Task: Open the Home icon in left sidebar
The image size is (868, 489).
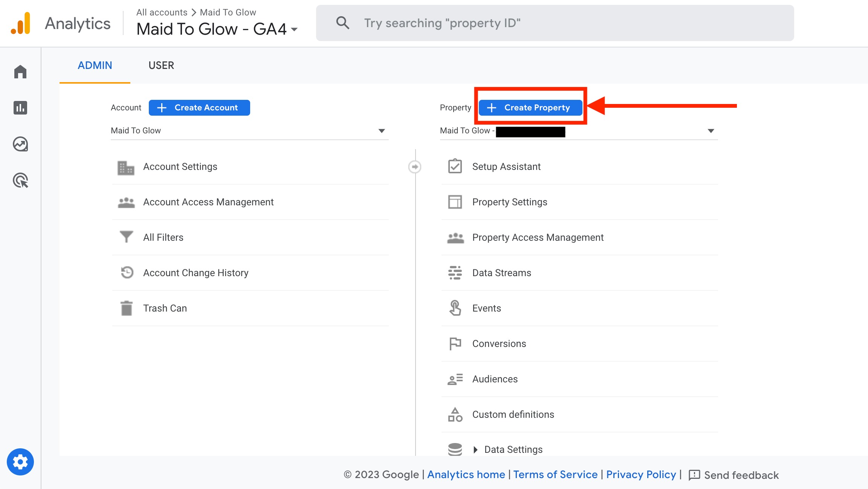Action: click(20, 72)
